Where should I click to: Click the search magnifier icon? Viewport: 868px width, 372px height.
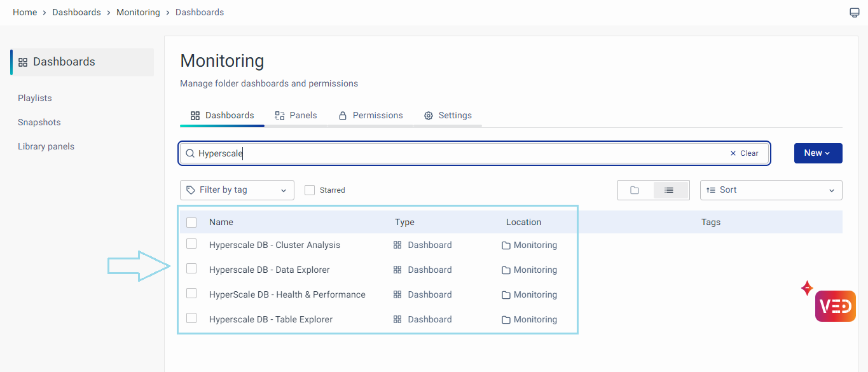coord(189,153)
